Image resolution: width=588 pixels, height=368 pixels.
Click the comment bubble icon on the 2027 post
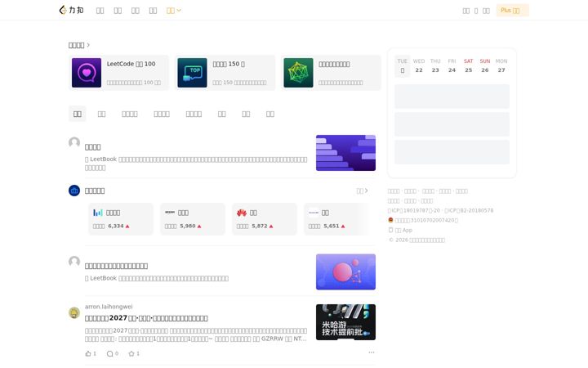(x=110, y=353)
